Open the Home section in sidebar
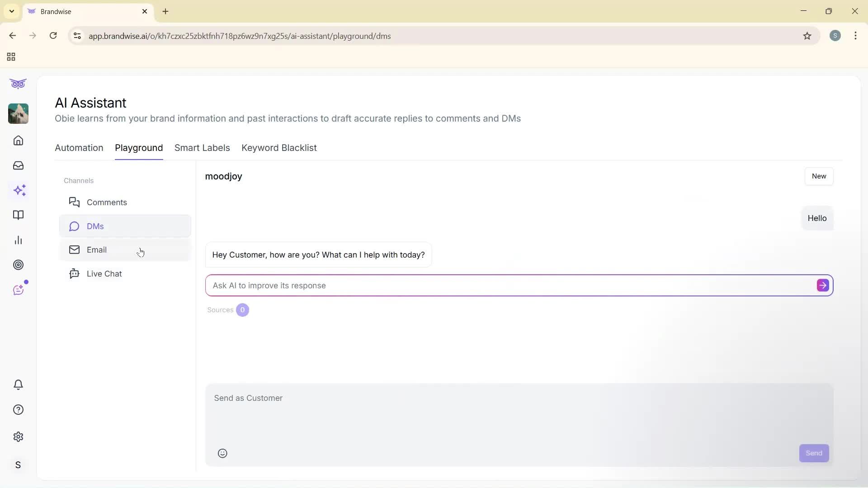Image resolution: width=868 pixels, height=488 pixels. pos(18,141)
